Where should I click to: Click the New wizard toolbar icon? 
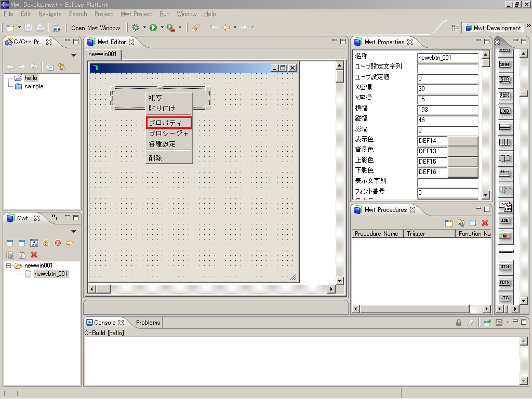click(x=10, y=28)
